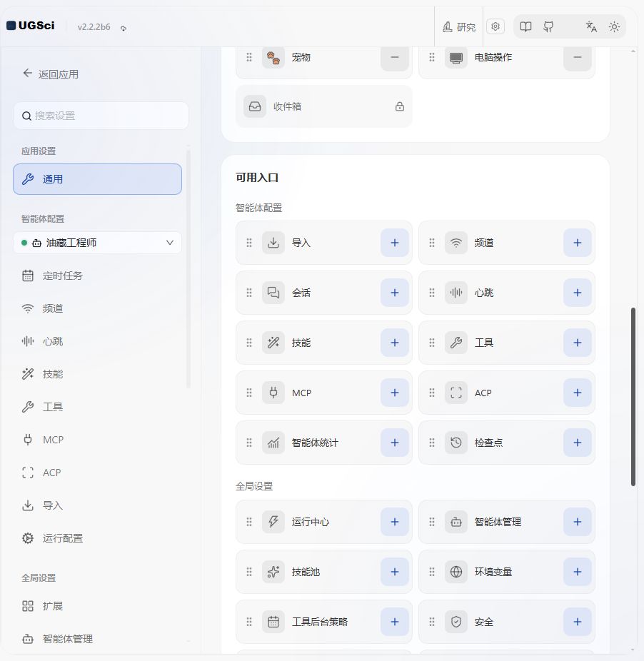
Task: Remove the 宠物 entry with minus button
Action: (395, 57)
